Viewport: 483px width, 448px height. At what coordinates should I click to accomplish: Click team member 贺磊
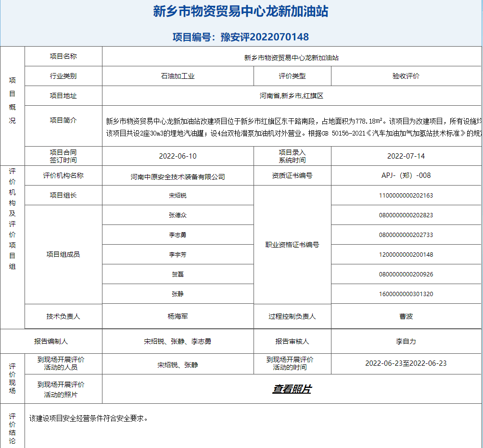[x=178, y=274]
